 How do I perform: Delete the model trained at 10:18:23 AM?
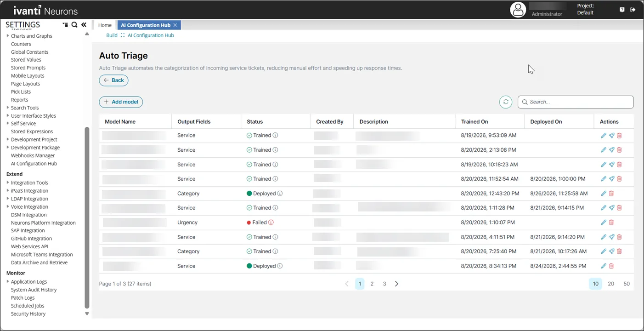pos(619,165)
